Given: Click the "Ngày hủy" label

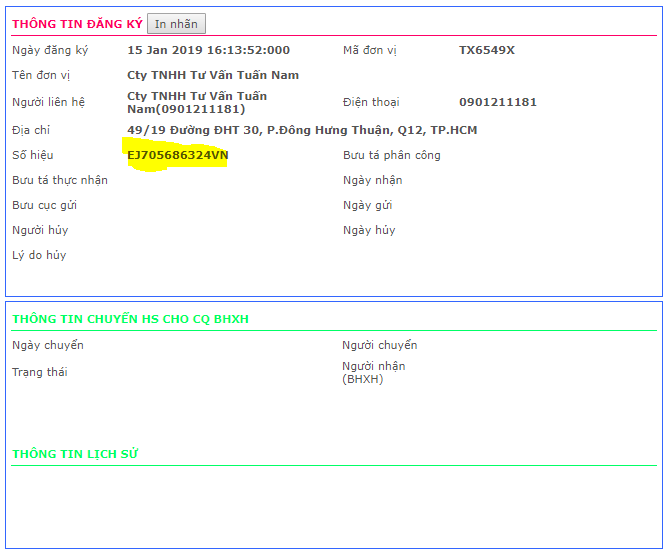Looking at the screenshot, I should click(369, 230).
